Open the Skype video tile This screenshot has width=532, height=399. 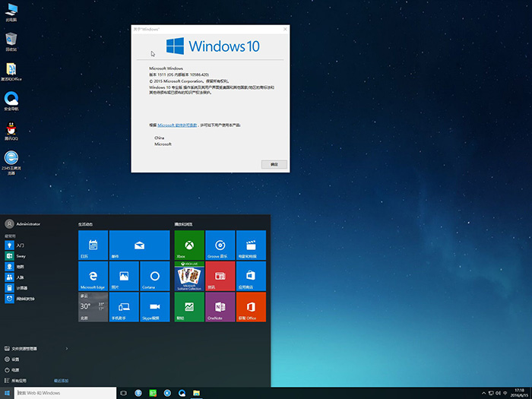tap(154, 306)
